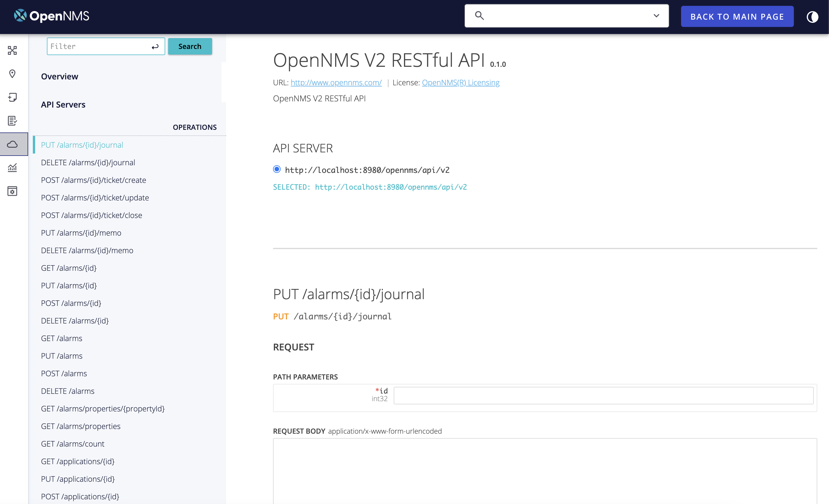The width and height of the screenshot is (829, 504).
Task: Open the reports icon in sidebar
Action: pos(13,121)
